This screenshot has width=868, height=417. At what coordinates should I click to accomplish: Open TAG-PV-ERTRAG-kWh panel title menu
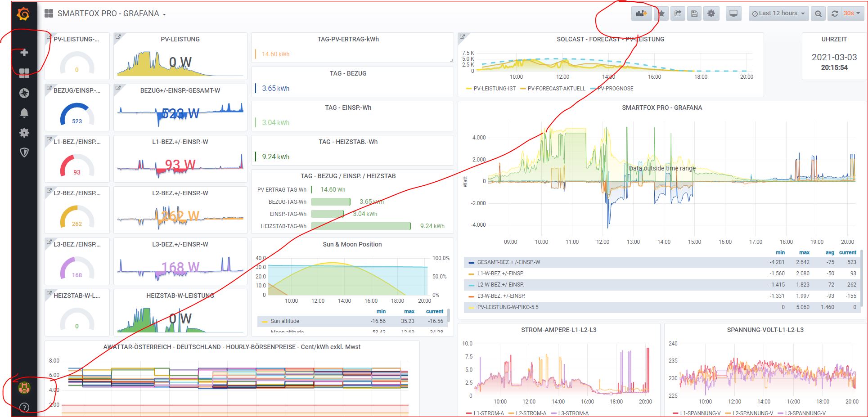tap(348, 39)
